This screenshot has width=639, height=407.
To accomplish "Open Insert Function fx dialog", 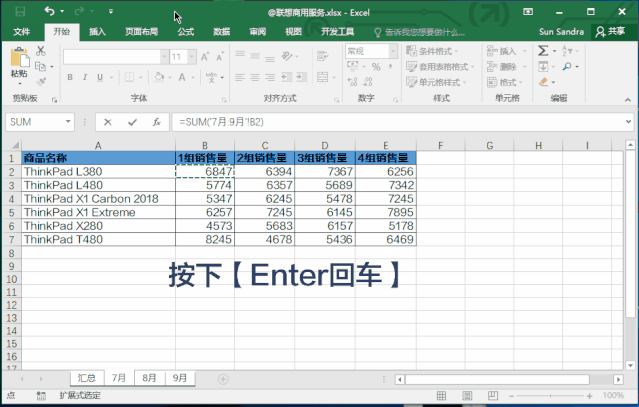I will pos(156,122).
